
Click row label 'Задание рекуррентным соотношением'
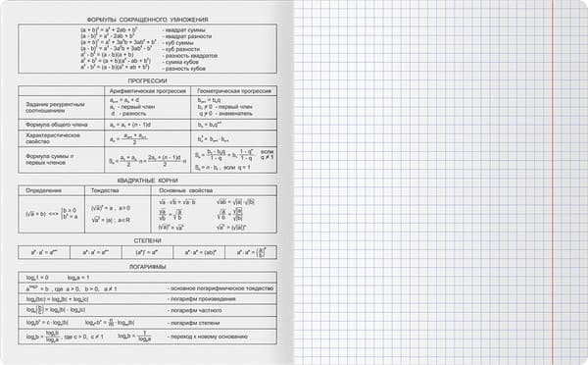55,107
